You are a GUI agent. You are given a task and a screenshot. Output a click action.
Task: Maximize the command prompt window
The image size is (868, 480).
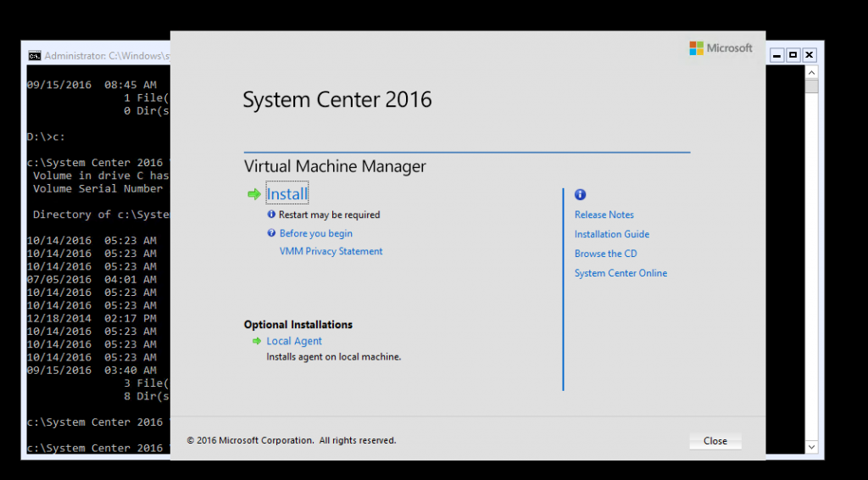tap(793, 55)
